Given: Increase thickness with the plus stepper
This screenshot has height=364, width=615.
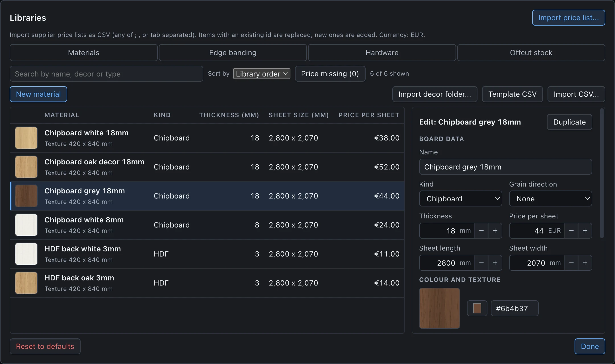Looking at the screenshot, I should pos(495,231).
